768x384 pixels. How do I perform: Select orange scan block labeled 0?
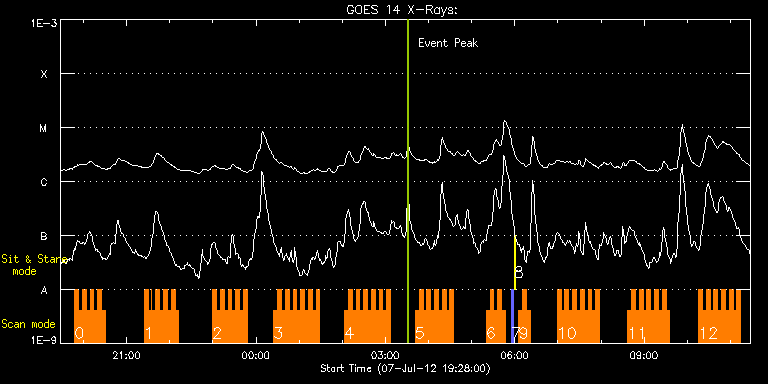click(x=90, y=316)
